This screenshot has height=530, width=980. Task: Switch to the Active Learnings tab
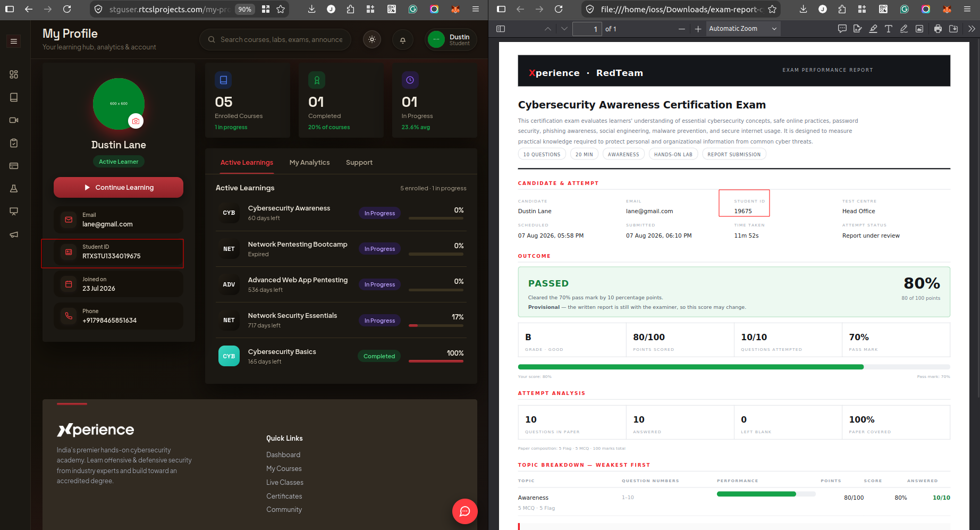247,163
